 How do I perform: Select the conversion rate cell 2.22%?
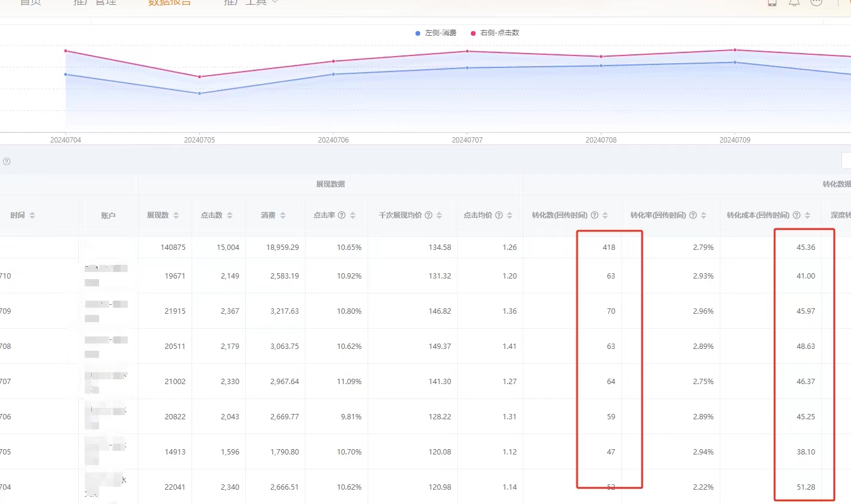coord(704,487)
